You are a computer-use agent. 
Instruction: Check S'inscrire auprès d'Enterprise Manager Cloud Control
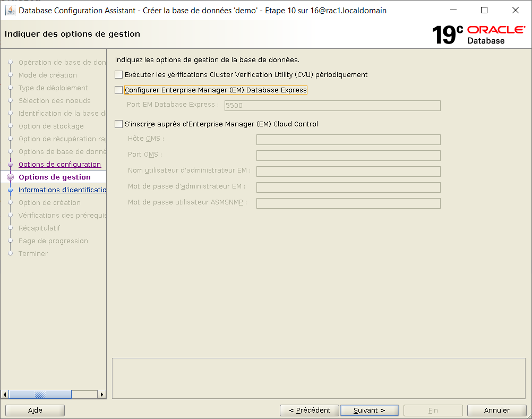click(x=118, y=124)
